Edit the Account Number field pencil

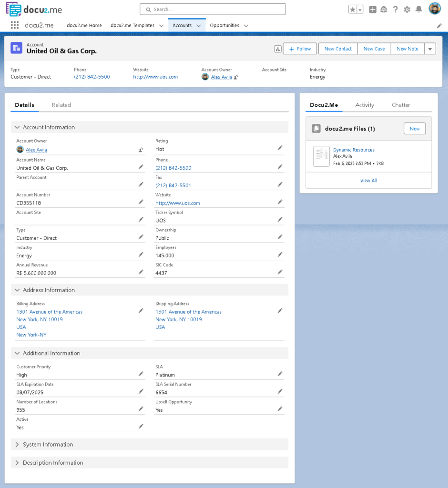tap(141, 202)
